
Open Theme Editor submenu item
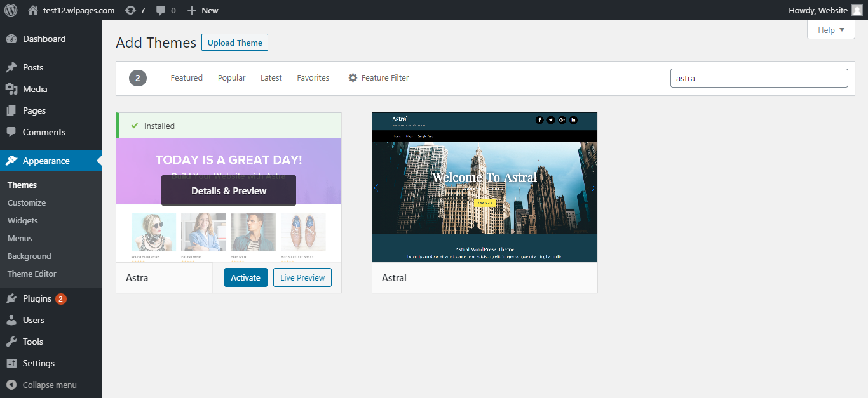(x=32, y=274)
